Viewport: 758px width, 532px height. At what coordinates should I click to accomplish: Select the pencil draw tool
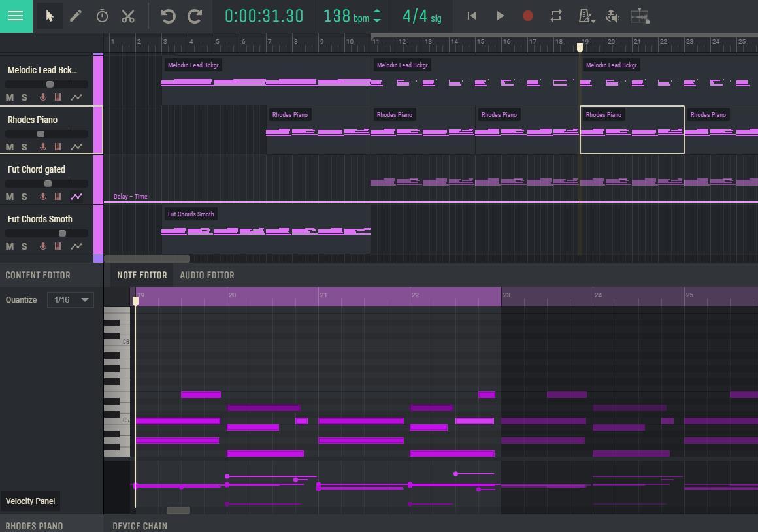[x=76, y=16]
